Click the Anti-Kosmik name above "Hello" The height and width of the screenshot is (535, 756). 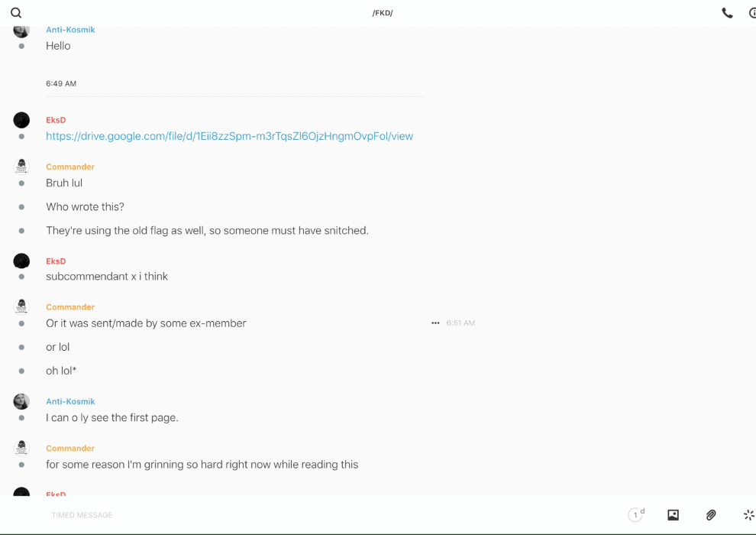(x=70, y=30)
